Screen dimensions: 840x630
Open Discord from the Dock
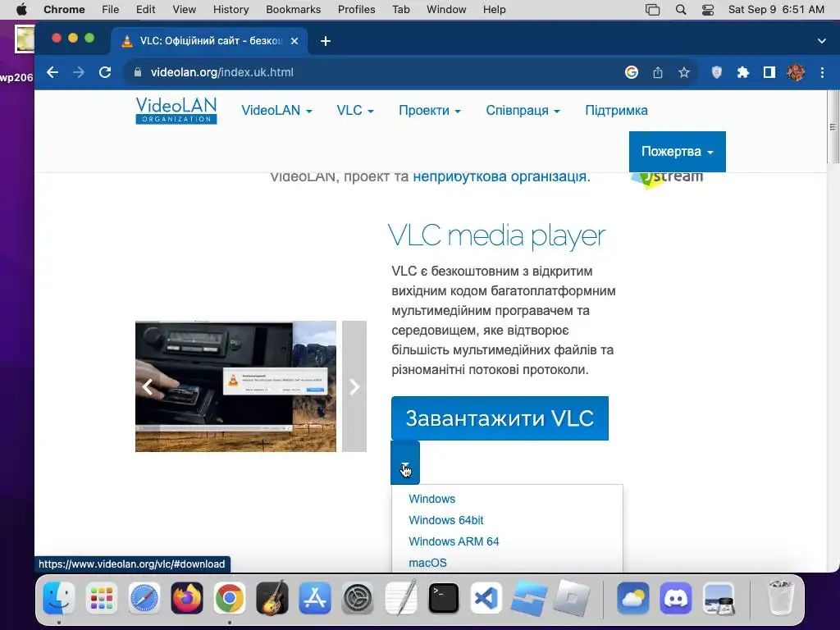[676, 598]
